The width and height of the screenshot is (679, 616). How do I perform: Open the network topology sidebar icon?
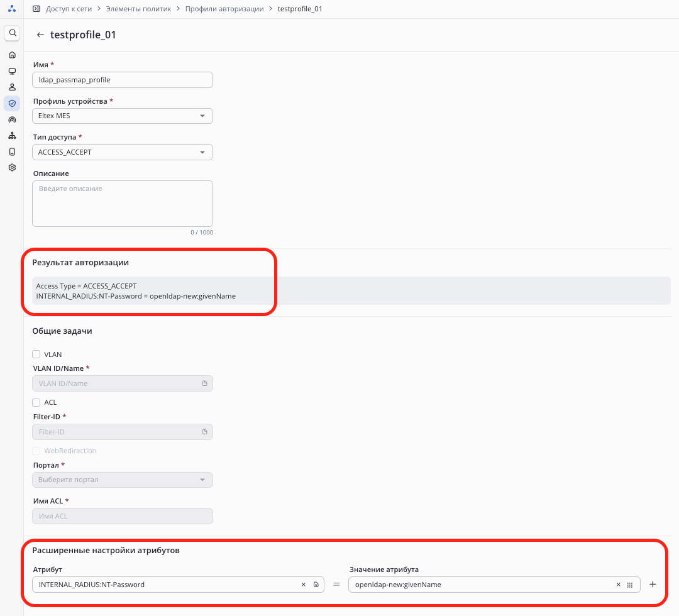coord(12,135)
